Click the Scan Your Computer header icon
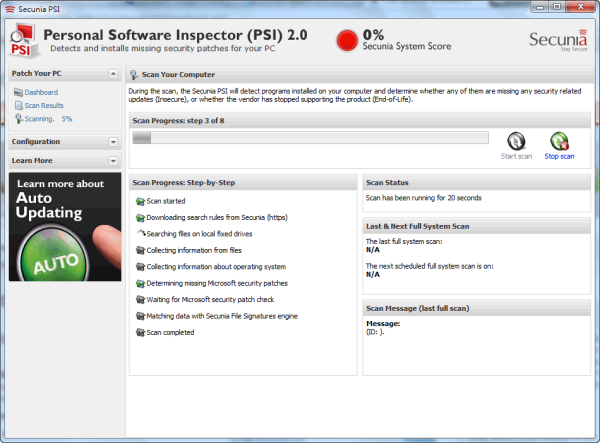 pos(134,75)
